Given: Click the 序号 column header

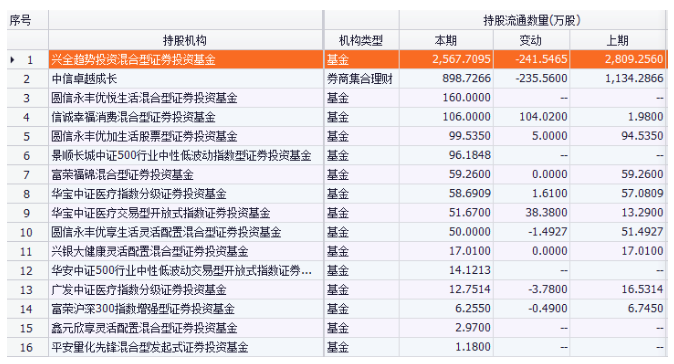Looking at the screenshot, I should [x=21, y=20].
